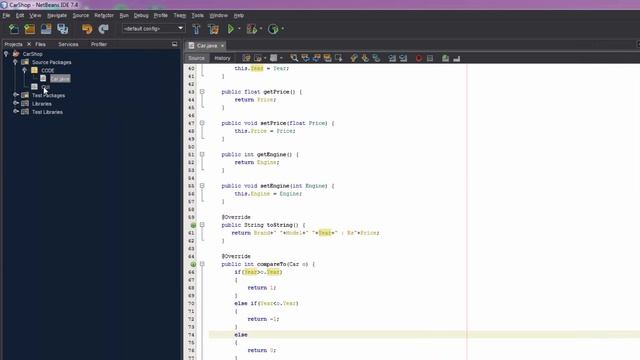
Task: Toggle Rectangular Selection icon
Action: click(x=338, y=58)
